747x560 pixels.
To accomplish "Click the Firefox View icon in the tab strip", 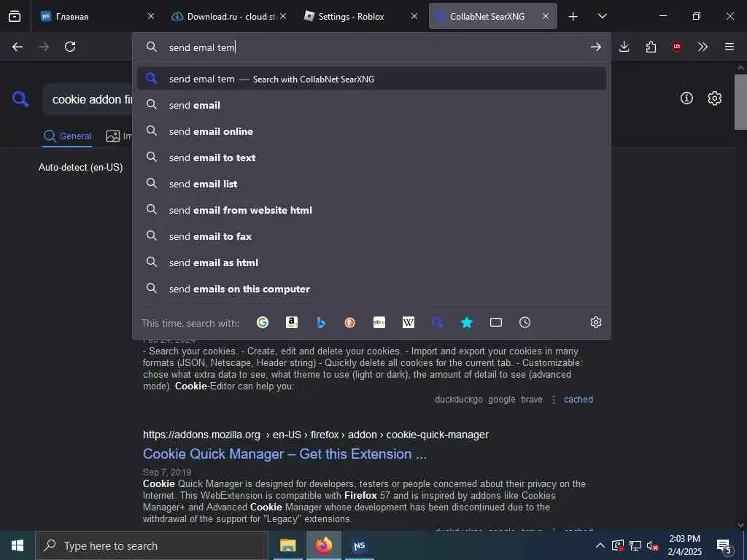I will click(15, 16).
